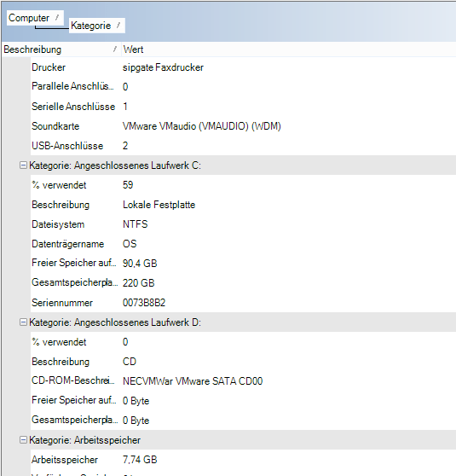Select the value sipgate Faxdrucker
This screenshot has width=456, height=476.
163,67
